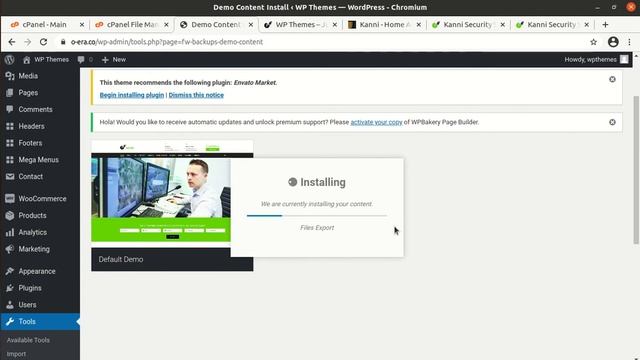Open the Chromium three-dot menu
This screenshot has width=640, height=360.
click(629, 42)
